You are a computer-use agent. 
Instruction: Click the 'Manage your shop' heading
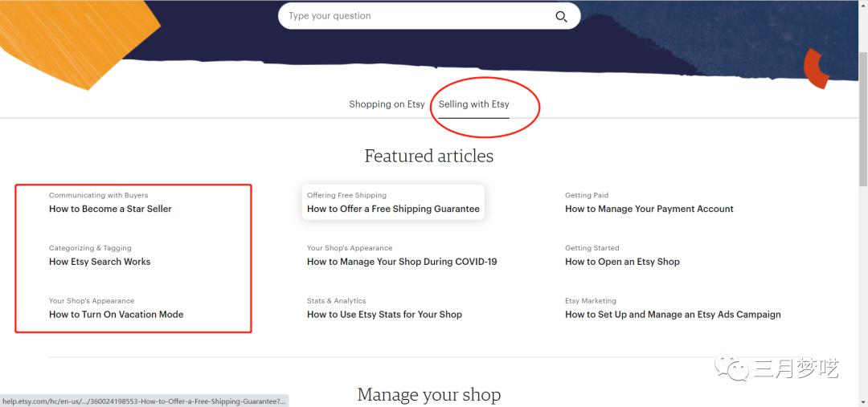click(429, 395)
